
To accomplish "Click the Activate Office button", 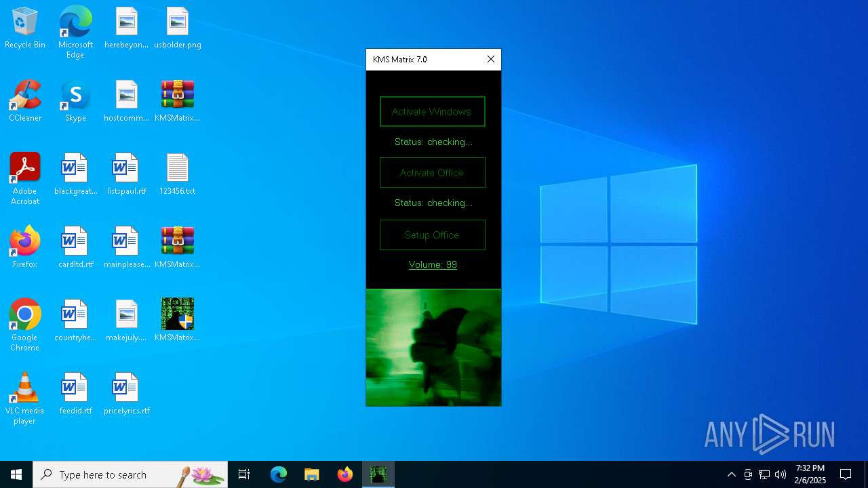I will pyautogui.click(x=433, y=173).
